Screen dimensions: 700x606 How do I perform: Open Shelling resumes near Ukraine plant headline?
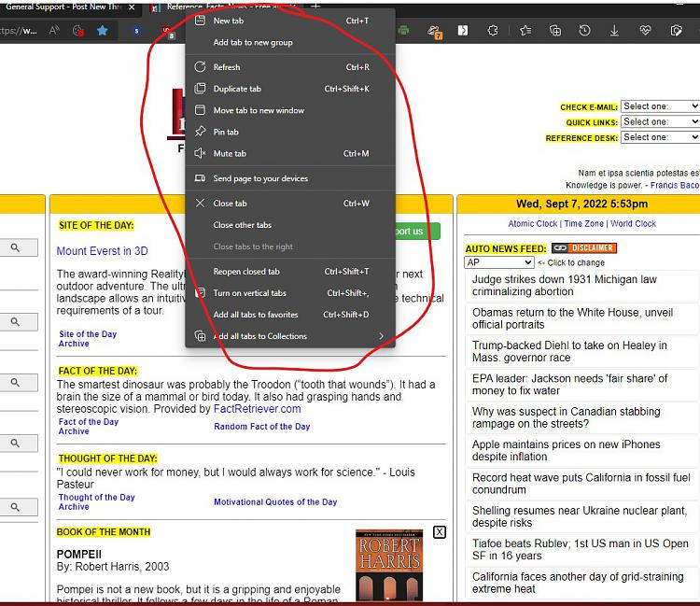click(x=580, y=516)
